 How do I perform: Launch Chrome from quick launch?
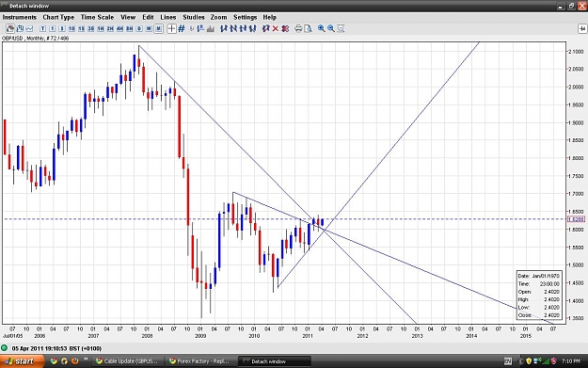(54, 361)
